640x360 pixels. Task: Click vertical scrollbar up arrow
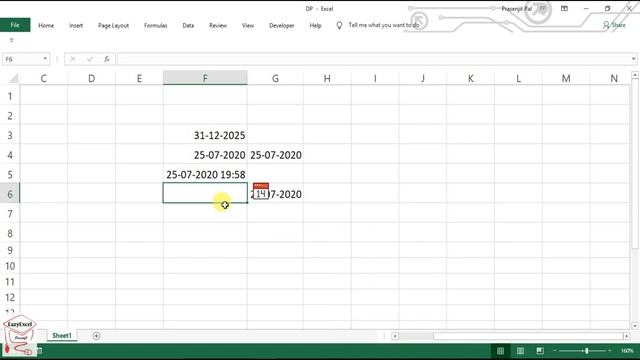coord(635,75)
